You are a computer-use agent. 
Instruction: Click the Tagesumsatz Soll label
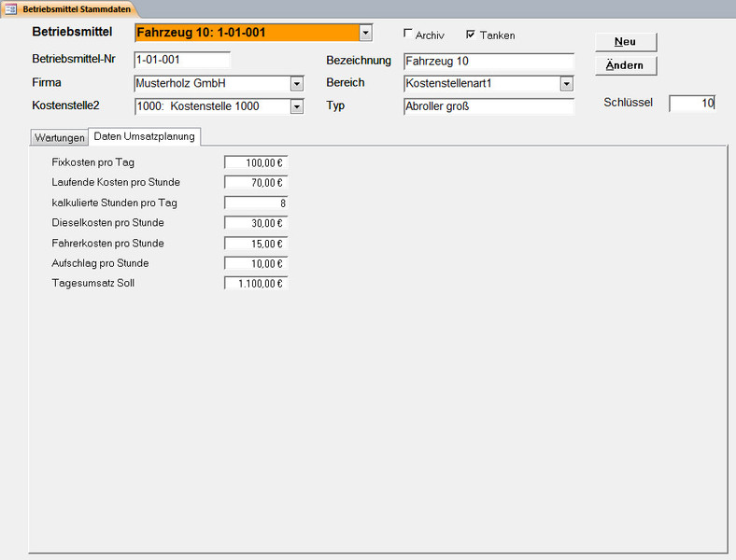click(93, 284)
